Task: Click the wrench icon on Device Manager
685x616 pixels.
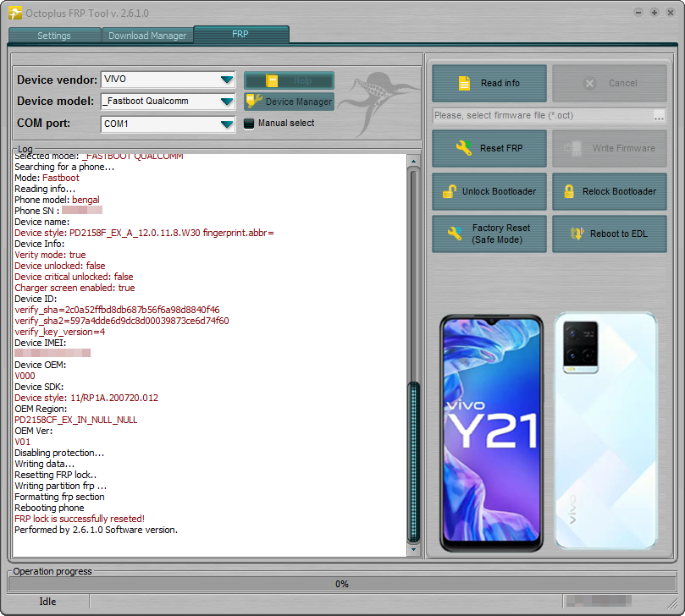Action: click(254, 102)
